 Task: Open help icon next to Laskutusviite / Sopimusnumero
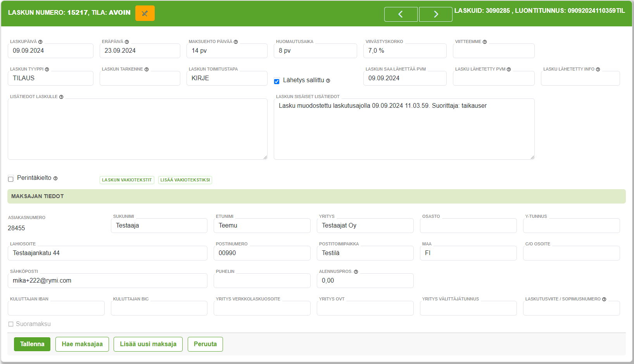pyautogui.click(x=604, y=299)
